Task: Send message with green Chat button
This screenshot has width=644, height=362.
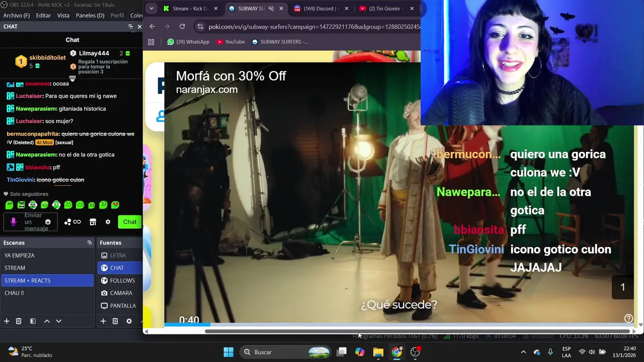Action: [130, 222]
